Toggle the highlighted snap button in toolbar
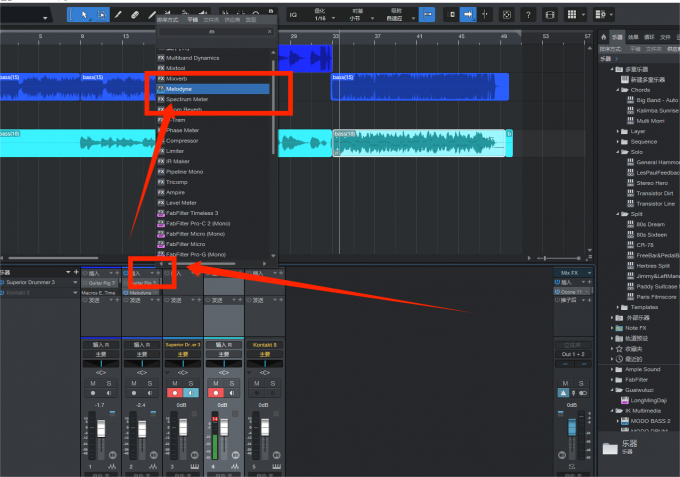 [427, 15]
